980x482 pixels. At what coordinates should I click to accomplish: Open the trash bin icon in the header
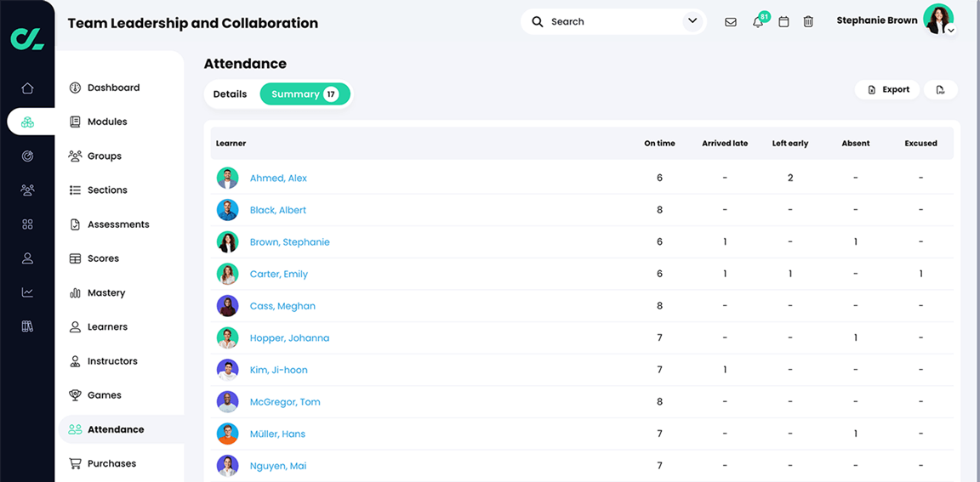pos(808,22)
